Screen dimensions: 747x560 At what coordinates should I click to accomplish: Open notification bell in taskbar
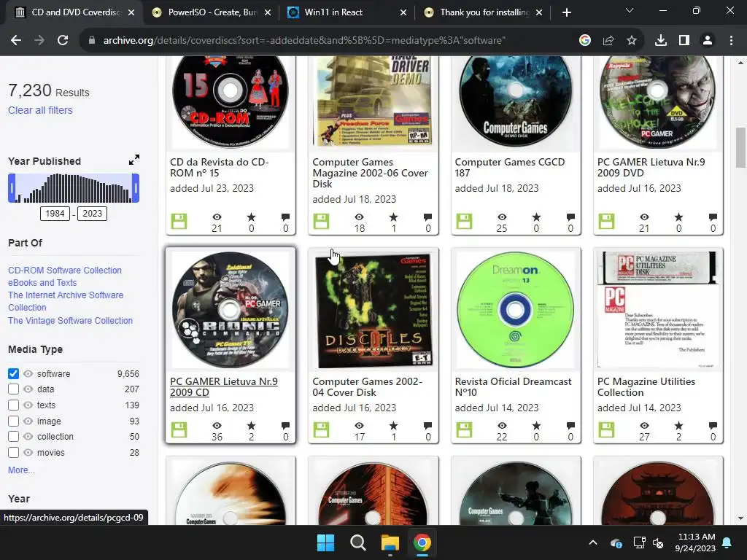coord(727,542)
